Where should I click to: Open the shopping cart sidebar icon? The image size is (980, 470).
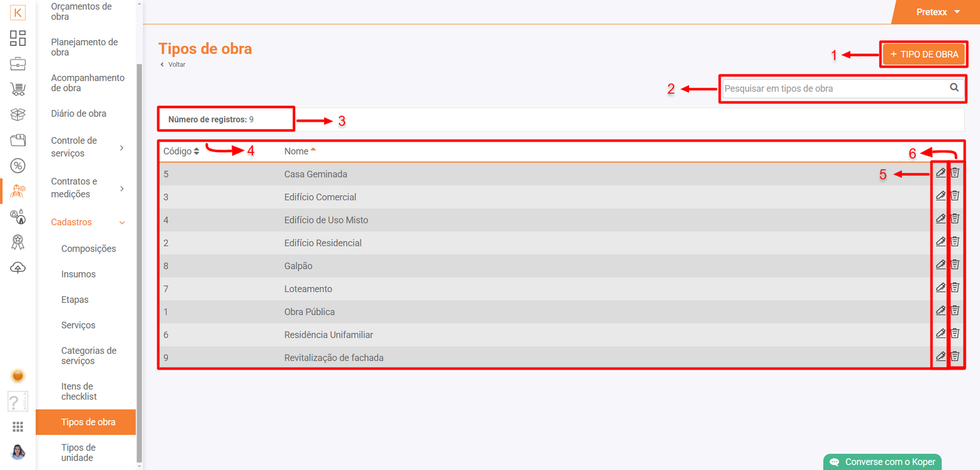[18, 89]
